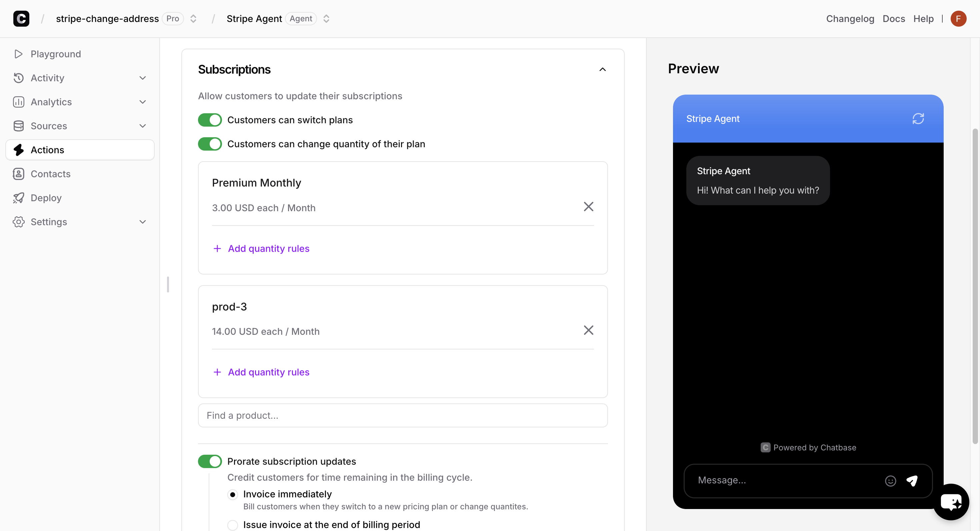The image size is (980, 531).
Task: Open the Playground page
Action: [56, 54]
